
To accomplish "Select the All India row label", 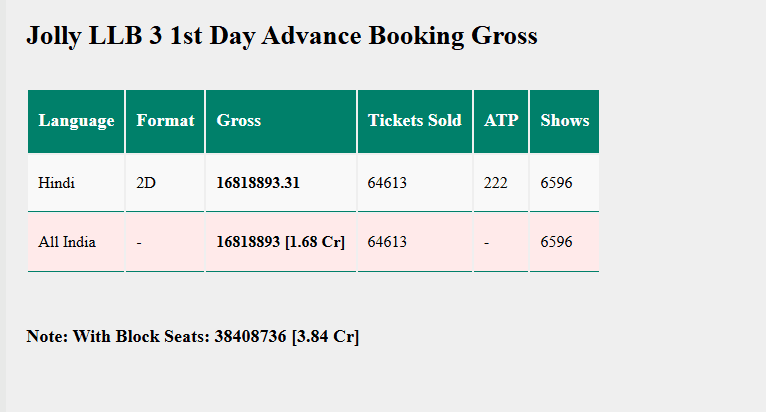I will coord(67,242).
